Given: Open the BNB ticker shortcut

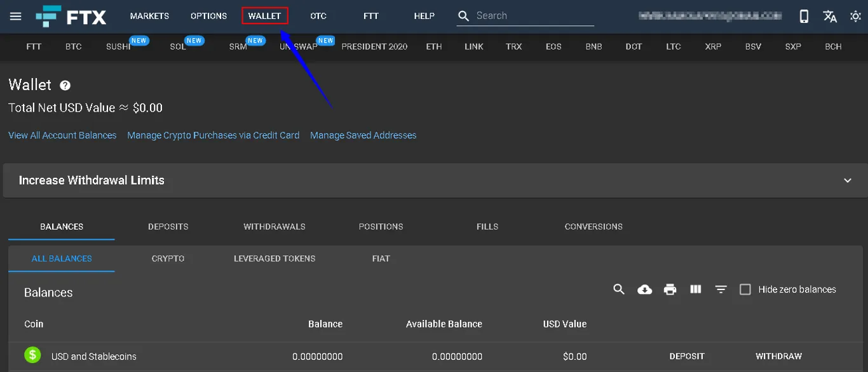Looking at the screenshot, I should [x=593, y=46].
